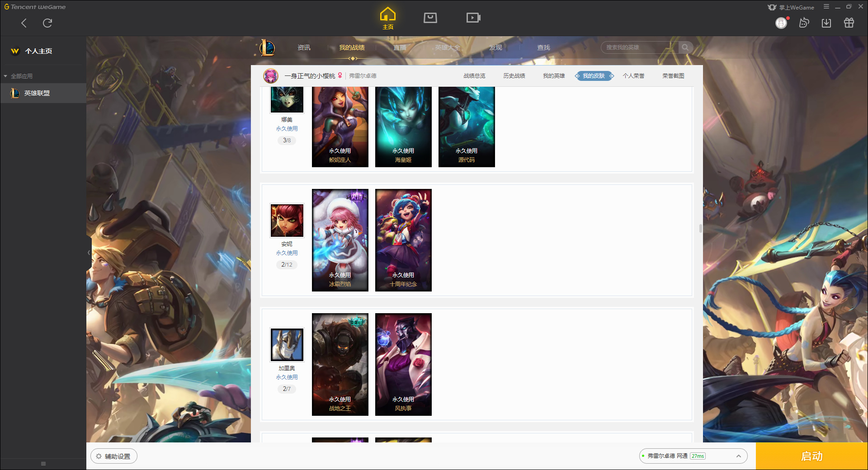Open 辅助设置 settings button
This screenshot has width=868, height=470.
coord(114,456)
